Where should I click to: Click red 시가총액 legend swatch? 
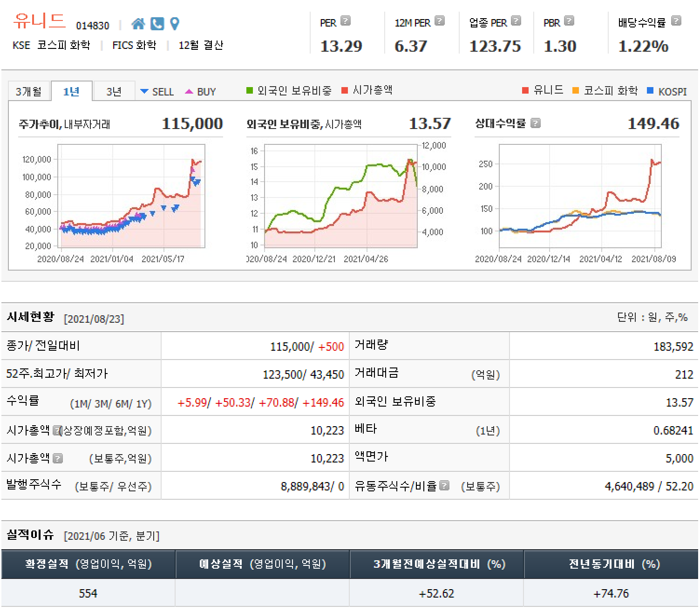(345, 90)
